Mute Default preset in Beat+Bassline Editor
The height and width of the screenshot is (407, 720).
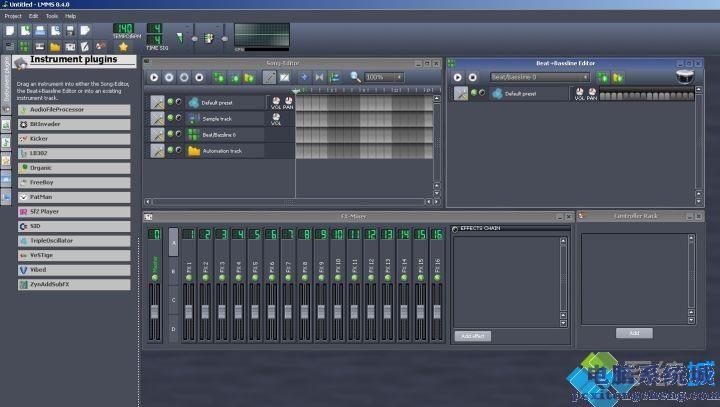pyautogui.click(x=474, y=93)
